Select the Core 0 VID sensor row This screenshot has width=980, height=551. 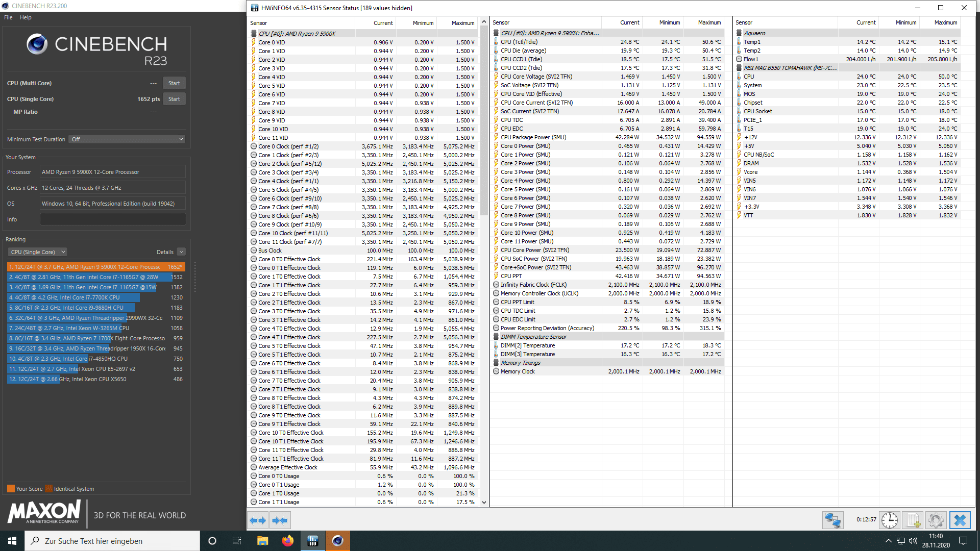(x=363, y=42)
